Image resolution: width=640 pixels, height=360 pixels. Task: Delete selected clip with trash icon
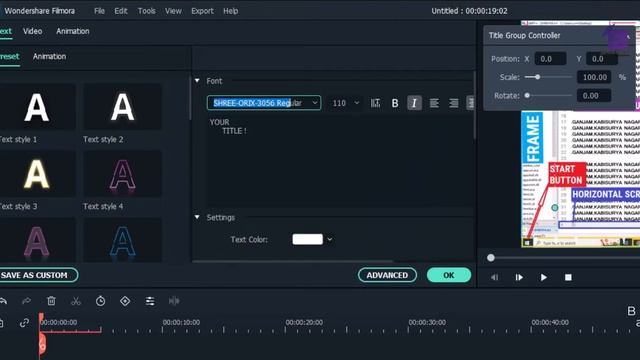tap(51, 301)
